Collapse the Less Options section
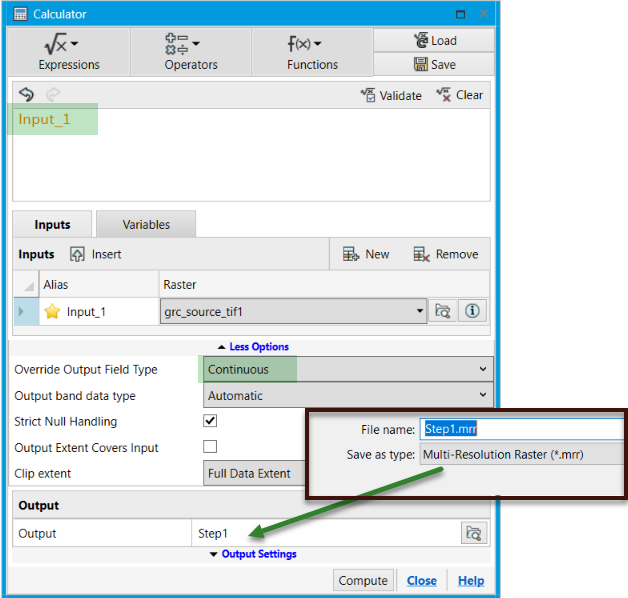 (251, 347)
